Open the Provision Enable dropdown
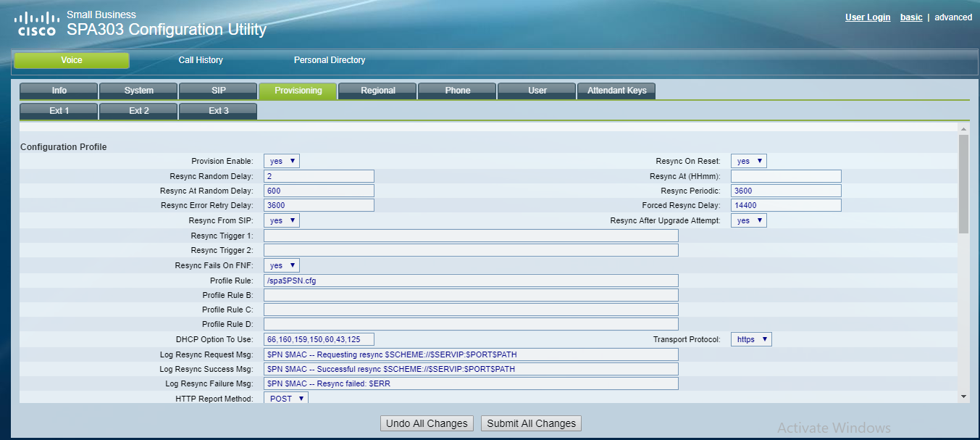This screenshot has height=440, width=980. click(282, 161)
